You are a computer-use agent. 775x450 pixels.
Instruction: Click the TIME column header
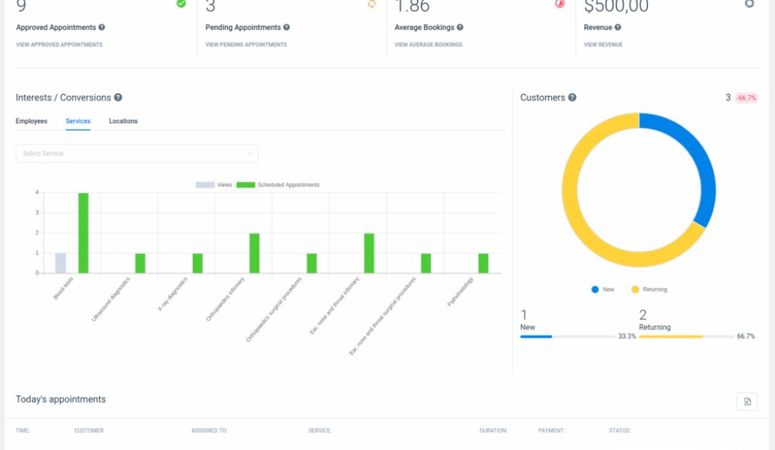[23, 431]
